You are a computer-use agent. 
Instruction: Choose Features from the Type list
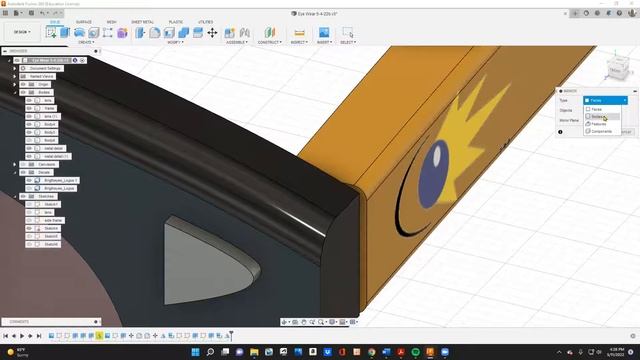[x=602, y=124]
